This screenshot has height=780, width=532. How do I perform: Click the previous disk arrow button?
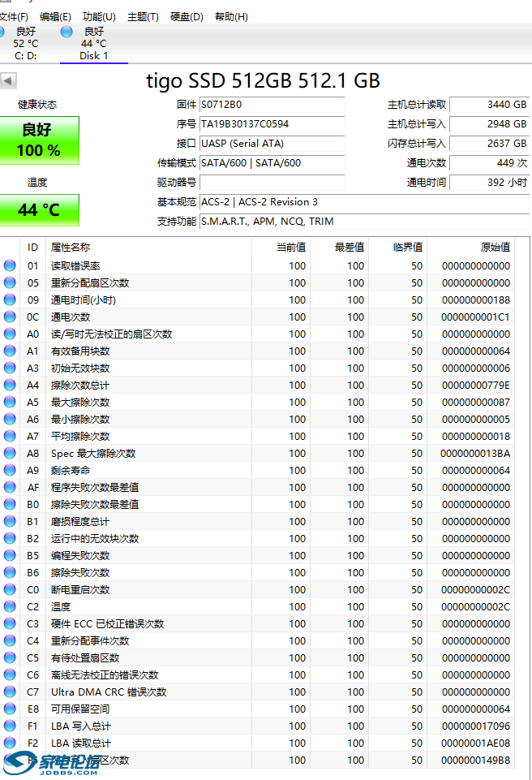pyautogui.click(x=8, y=80)
